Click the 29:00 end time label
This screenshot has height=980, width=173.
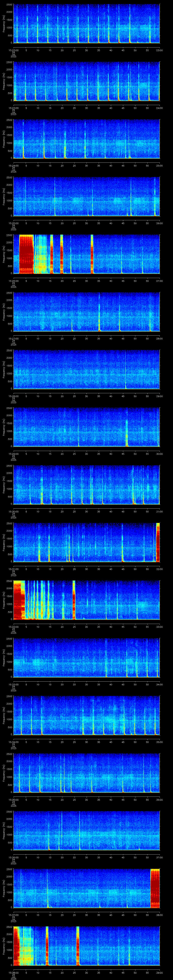tap(159, 396)
